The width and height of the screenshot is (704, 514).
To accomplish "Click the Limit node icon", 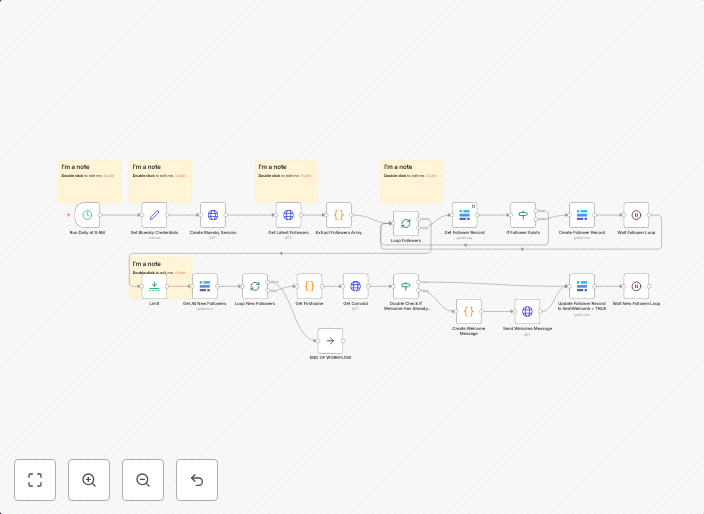I will click(x=154, y=286).
